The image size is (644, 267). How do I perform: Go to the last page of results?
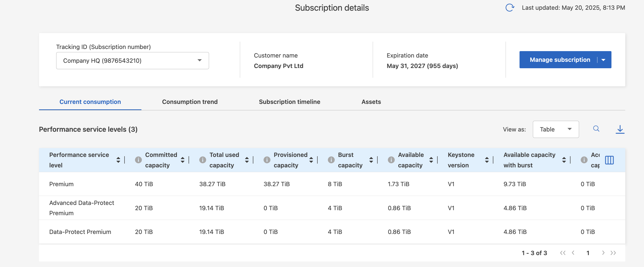coord(613,253)
